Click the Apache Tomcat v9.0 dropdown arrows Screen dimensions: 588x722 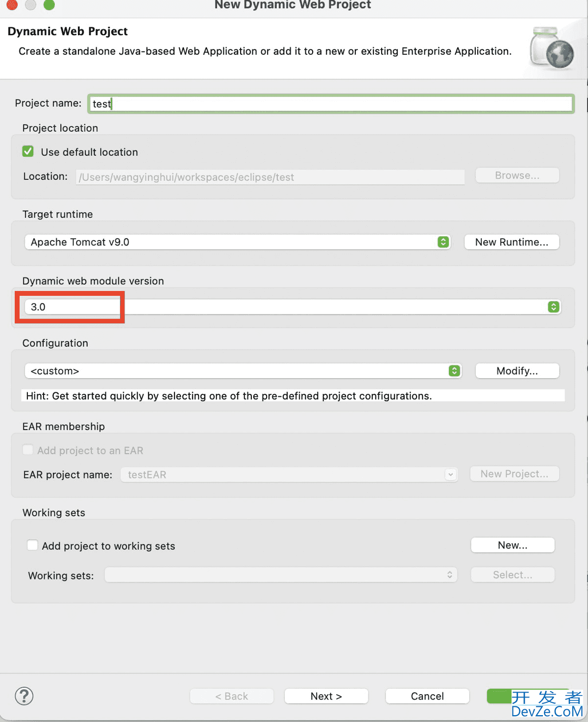coord(443,242)
